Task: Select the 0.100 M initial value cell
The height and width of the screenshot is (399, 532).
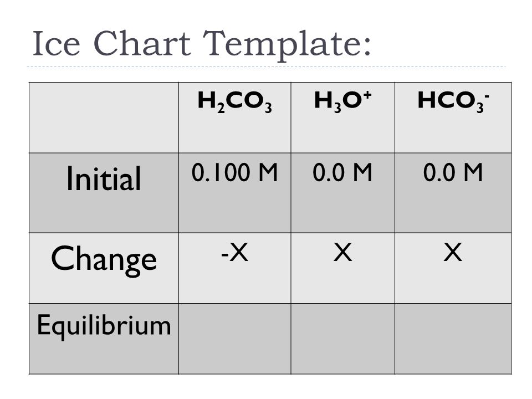Action: (235, 193)
